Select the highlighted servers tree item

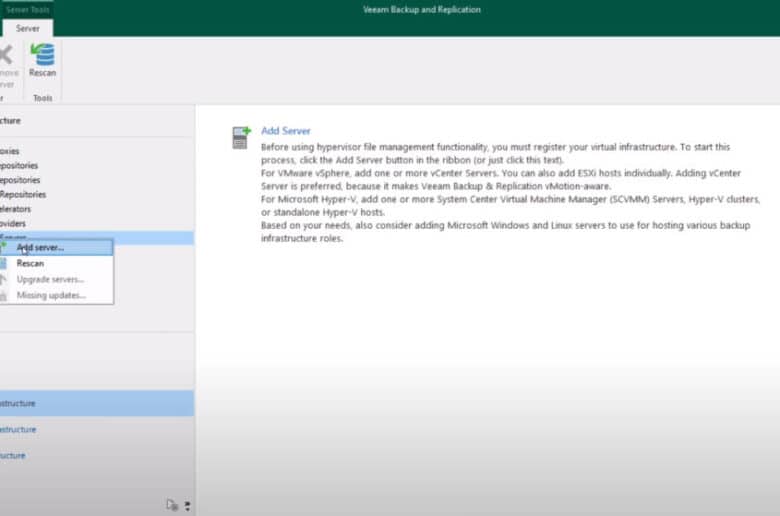pyautogui.click(x=97, y=237)
